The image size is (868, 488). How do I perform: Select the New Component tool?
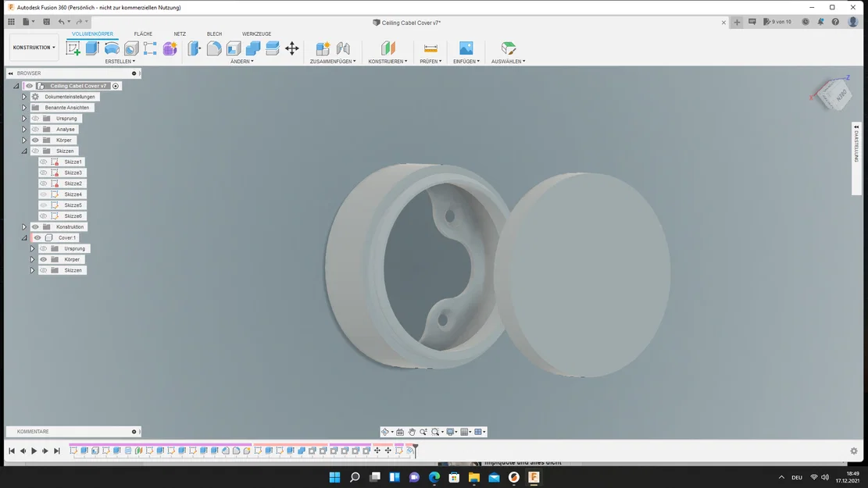[x=323, y=48]
